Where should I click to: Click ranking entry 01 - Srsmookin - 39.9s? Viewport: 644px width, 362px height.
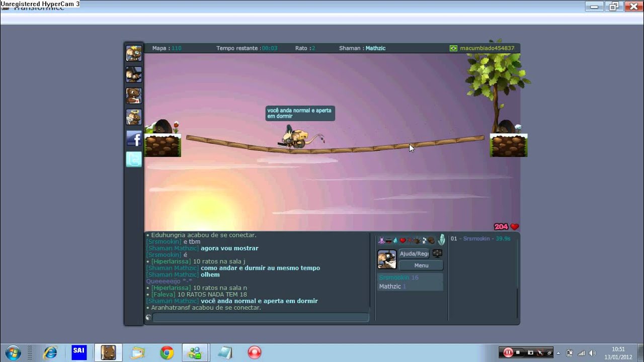tap(480, 238)
